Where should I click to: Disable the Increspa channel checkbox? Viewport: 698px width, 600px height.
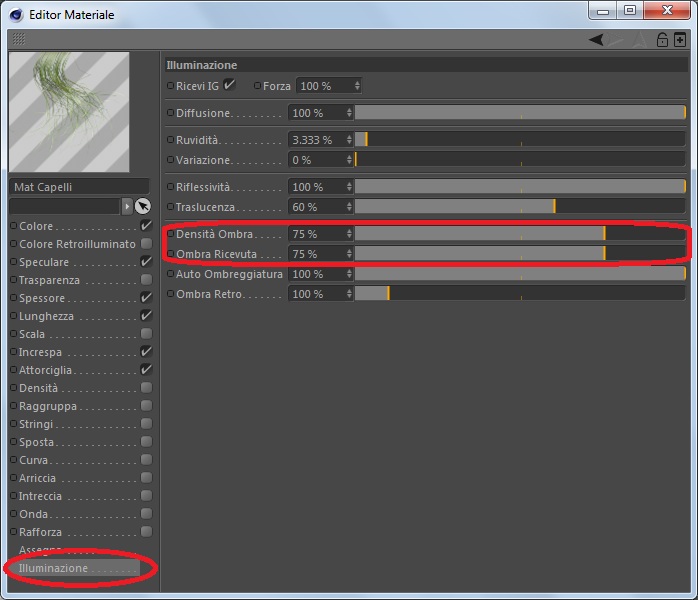pos(146,352)
